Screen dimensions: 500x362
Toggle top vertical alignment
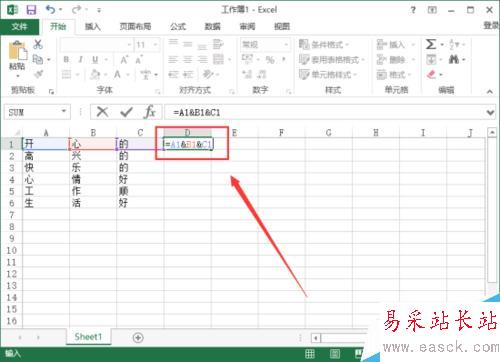[173, 43]
